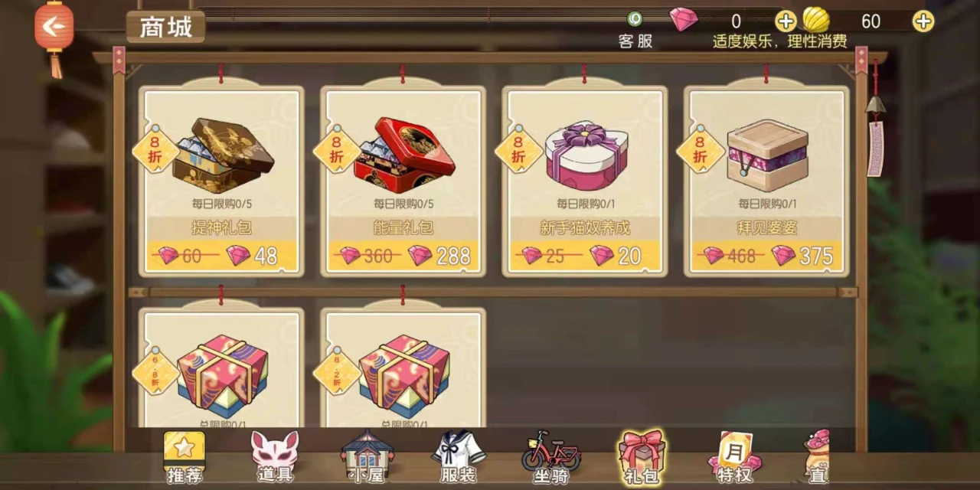980x490 pixels.
Task: Open the 特权 monthly privilege tab
Action: coord(734,457)
